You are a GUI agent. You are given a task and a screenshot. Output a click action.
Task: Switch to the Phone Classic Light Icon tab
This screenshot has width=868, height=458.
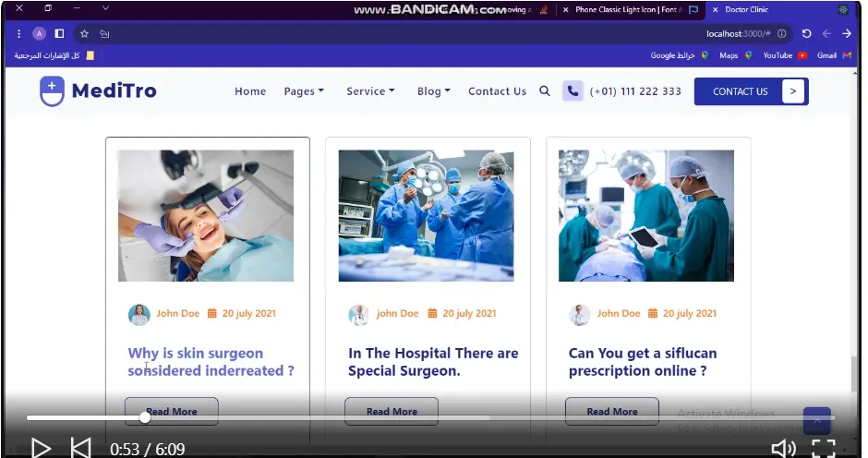pos(628,9)
